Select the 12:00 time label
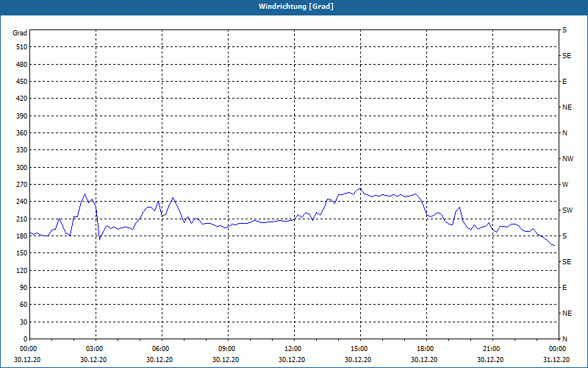The width and height of the screenshot is (588, 368). pyautogui.click(x=293, y=348)
